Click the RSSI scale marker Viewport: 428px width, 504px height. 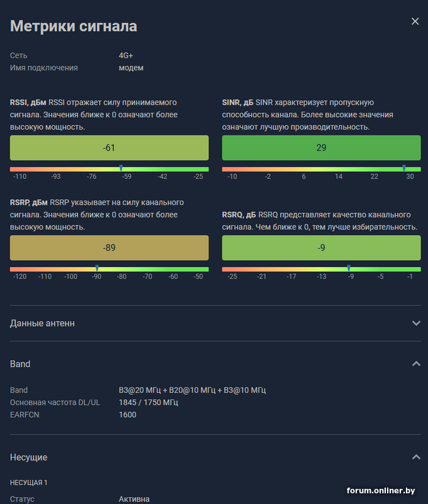point(121,168)
